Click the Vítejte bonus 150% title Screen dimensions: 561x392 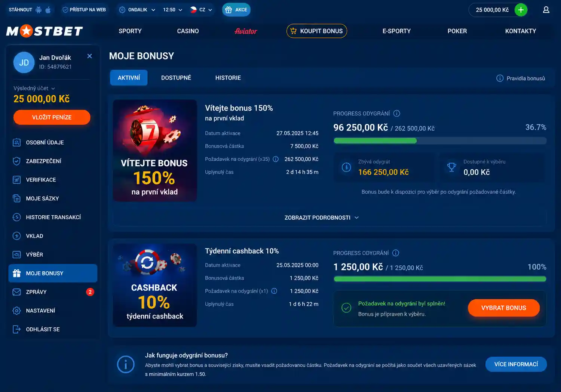239,108
